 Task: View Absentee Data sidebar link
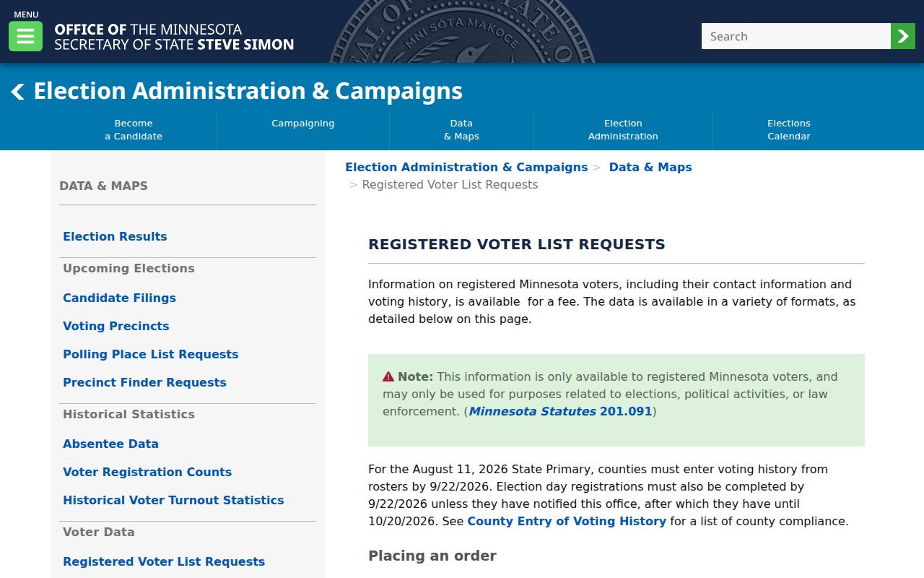tap(110, 444)
